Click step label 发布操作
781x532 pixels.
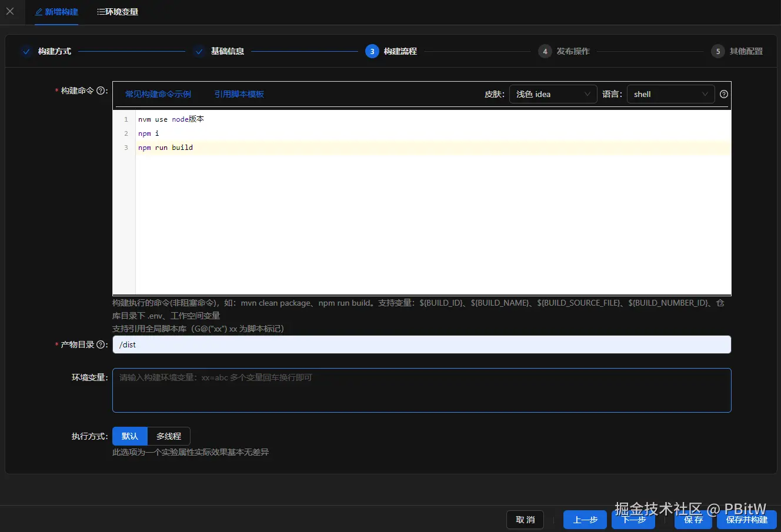click(x=573, y=51)
